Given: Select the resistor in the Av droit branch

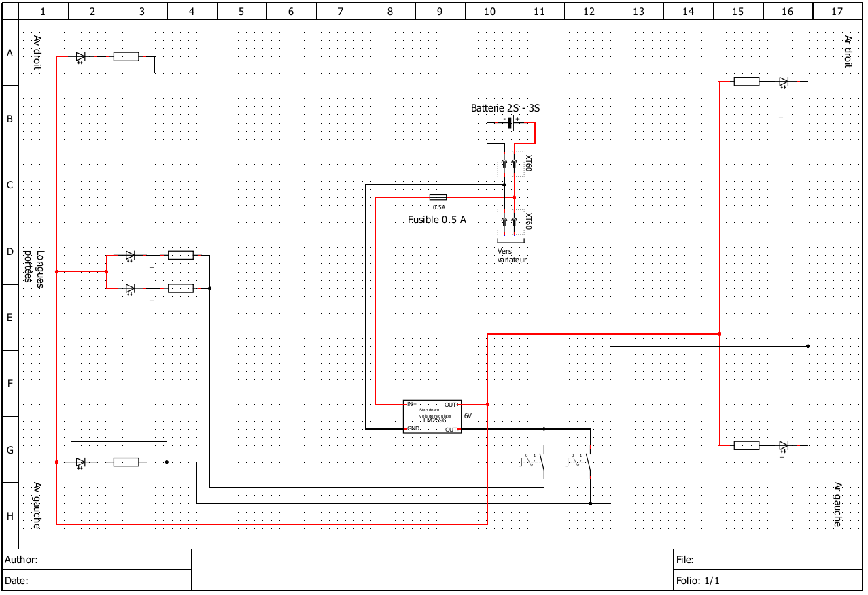Looking at the screenshot, I should pyautogui.click(x=126, y=57).
